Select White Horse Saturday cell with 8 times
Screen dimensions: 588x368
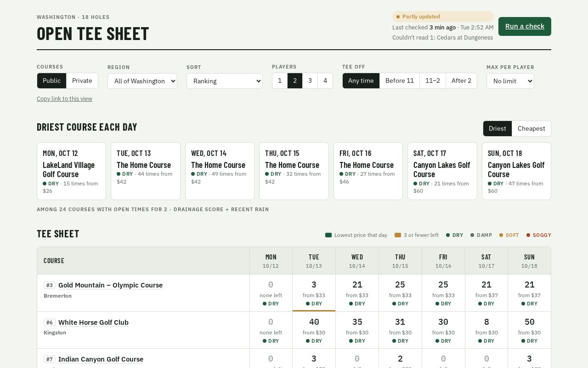pyautogui.click(x=486, y=330)
